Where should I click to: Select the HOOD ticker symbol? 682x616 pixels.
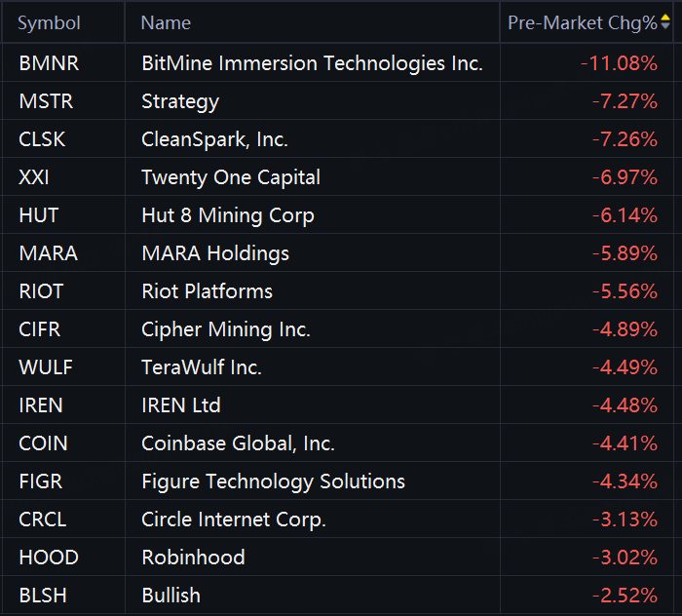49,558
